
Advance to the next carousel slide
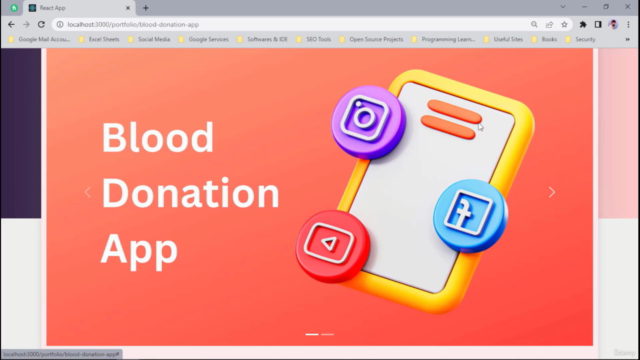tap(552, 192)
